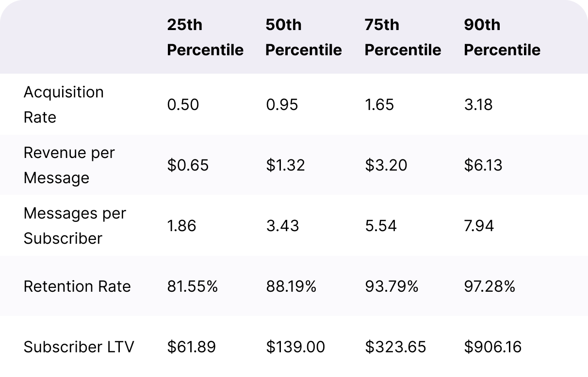Screen dimensions: 588x377
Task: Click the 75th Percentile column header
Action: [x=403, y=37]
